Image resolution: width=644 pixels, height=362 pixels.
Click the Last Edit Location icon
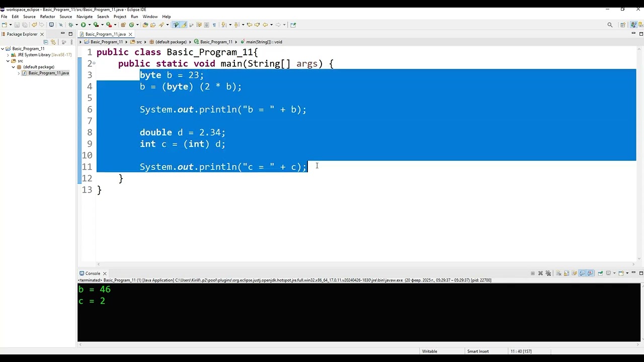(x=249, y=25)
